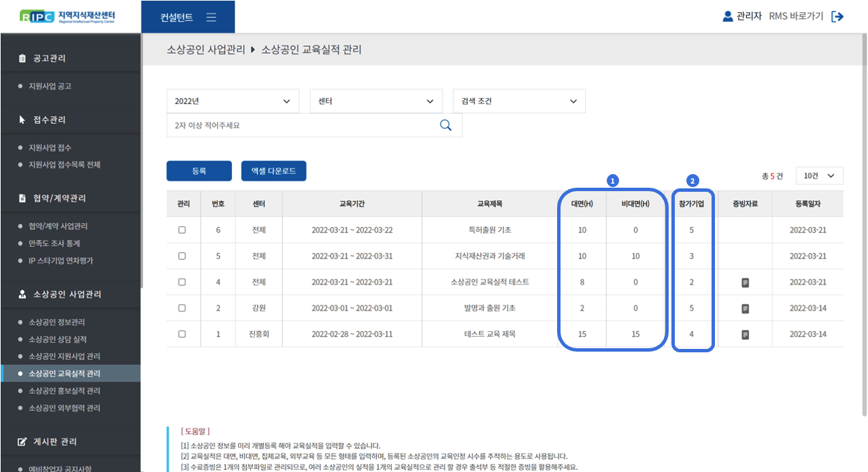
Task: Select the checkbox for 진흥회 row
Action: pos(182,334)
